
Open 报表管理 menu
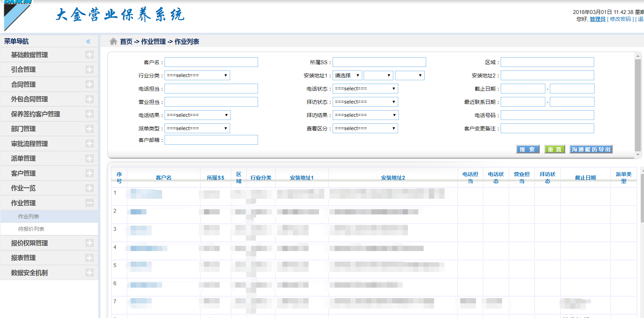tap(49, 258)
